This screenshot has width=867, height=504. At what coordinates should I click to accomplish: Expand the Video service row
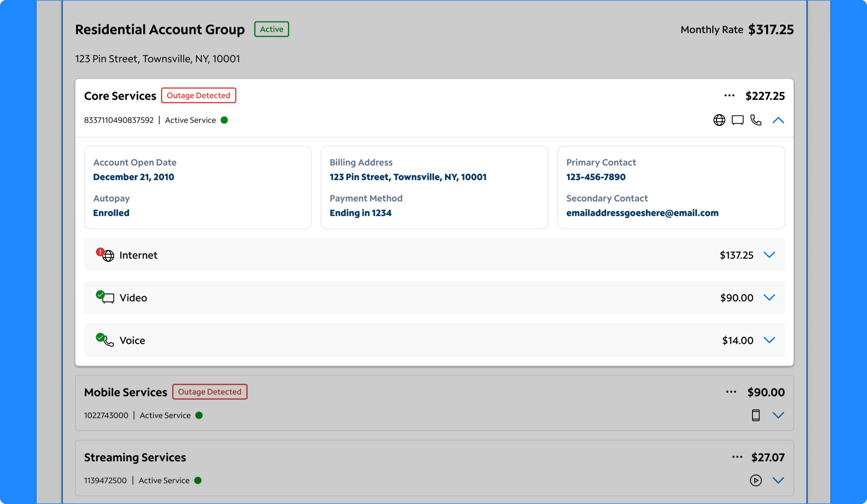[769, 297]
